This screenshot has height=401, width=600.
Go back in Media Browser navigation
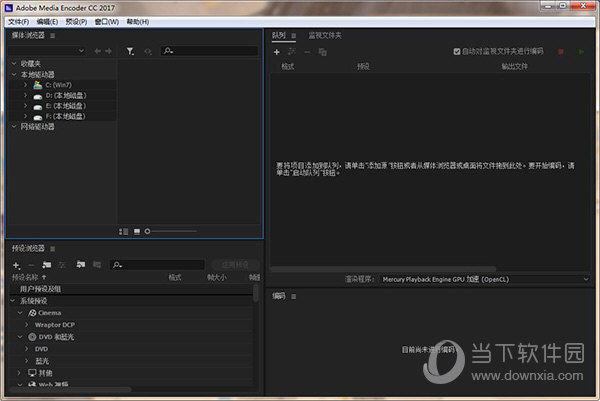pyautogui.click(x=98, y=51)
